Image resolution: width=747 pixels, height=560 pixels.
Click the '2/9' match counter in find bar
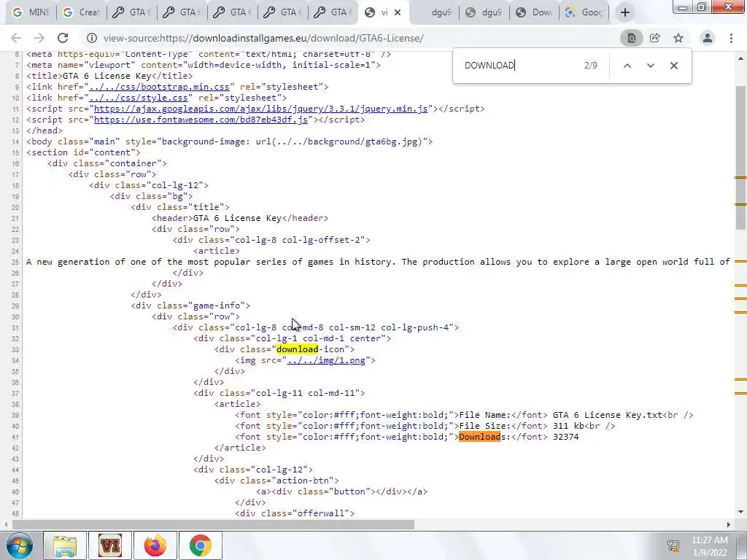[x=591, y=66]
